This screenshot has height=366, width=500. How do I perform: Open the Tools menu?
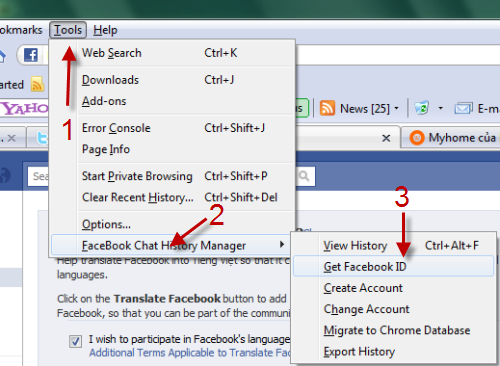(x=68, y=30)
